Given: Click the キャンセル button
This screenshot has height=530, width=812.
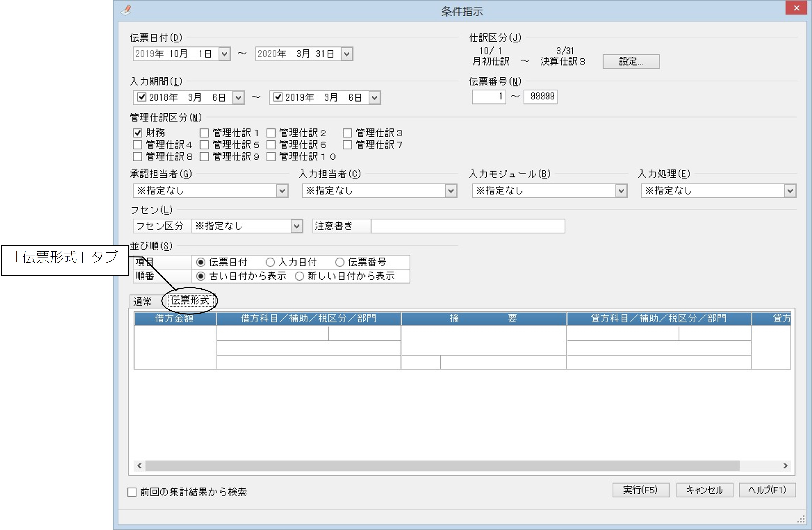Looking at the screenshot, I should (704, 490).
